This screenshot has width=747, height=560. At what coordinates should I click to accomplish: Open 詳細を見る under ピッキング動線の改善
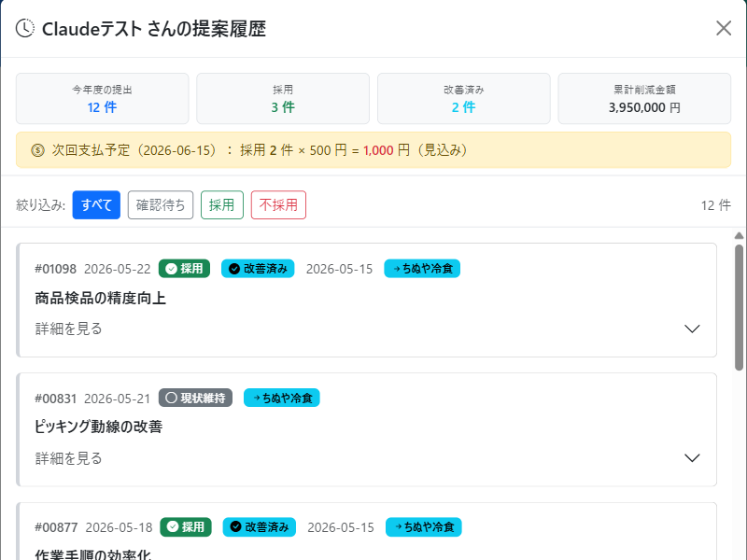68,458
